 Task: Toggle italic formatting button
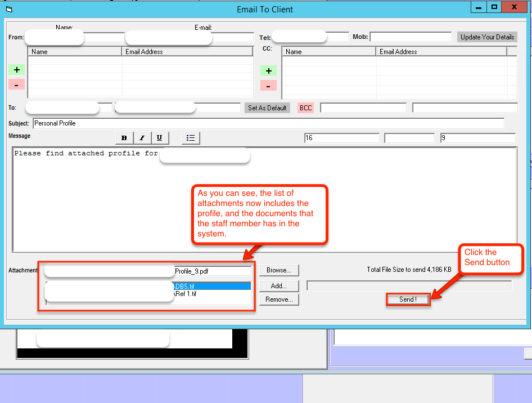tap(142, 138)
